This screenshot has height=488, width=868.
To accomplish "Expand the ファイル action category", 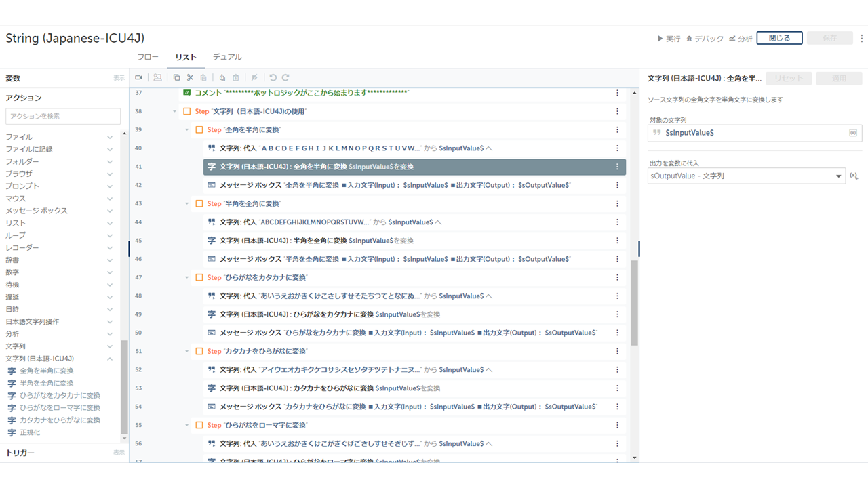I will point(110,137).
